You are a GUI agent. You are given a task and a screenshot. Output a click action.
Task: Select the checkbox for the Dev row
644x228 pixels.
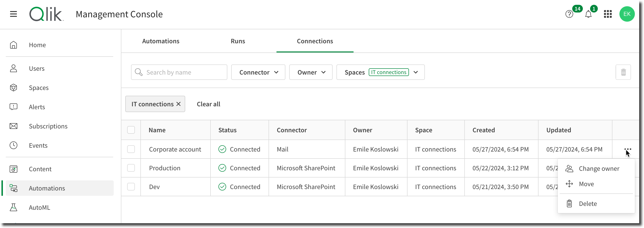(x=131, y=187)
